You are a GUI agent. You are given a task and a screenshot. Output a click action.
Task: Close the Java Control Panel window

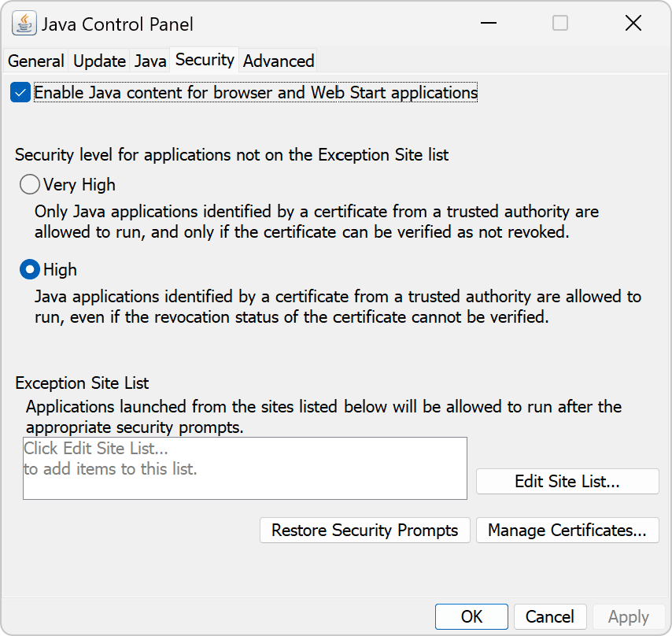[x=633, y=23]
